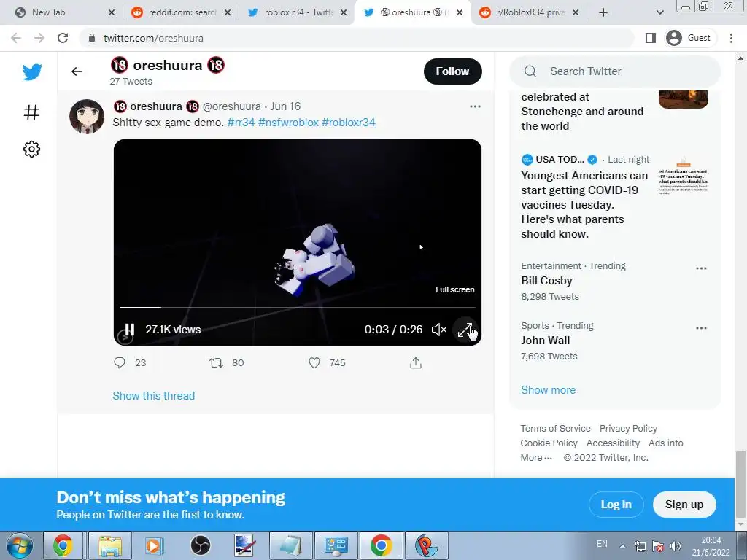Click the system tray volume icon

pyautogui.click(x=675, y=545)
